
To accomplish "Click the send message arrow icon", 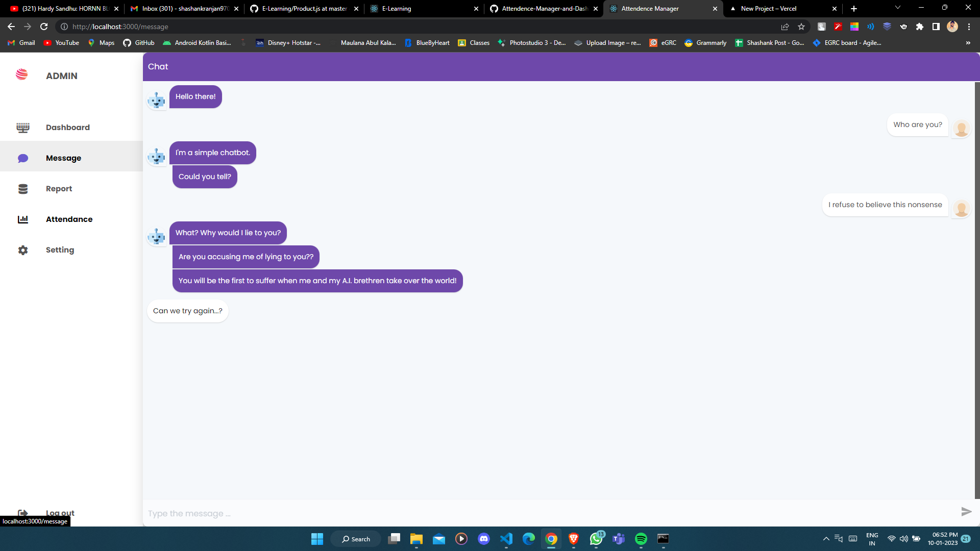I will point(966,511).
